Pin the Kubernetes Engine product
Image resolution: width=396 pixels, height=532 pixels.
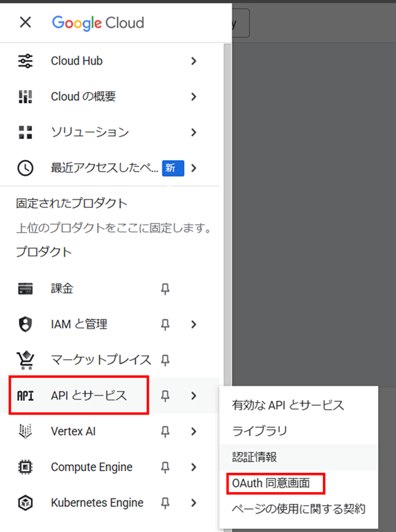[x=165, y=503]
